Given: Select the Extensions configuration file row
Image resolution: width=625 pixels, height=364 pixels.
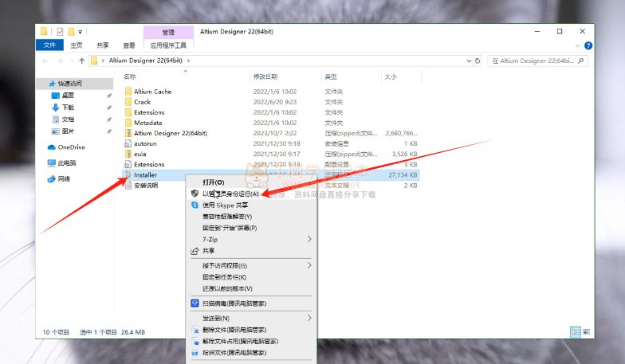Looking at the screenshot, I should tap(271, 164).
